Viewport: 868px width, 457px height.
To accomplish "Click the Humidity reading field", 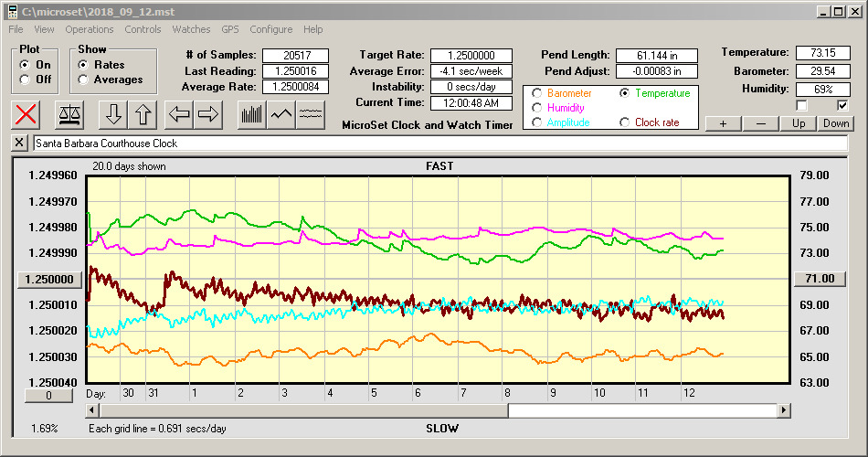I will (822, 90).
